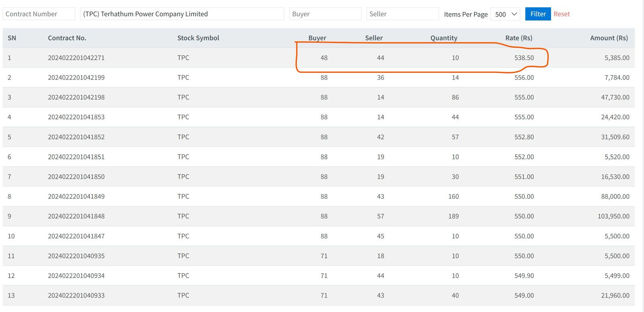Sort by SN column header

click(12, 38)
